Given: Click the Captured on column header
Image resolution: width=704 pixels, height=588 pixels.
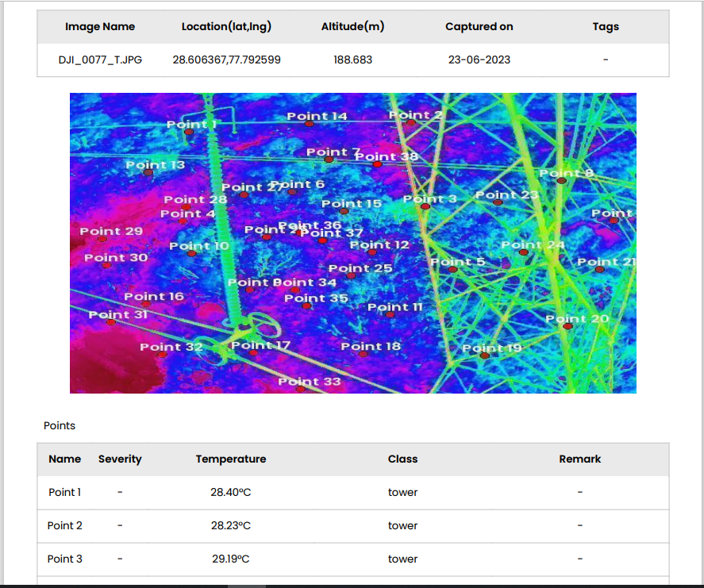Looking at the screenshot, I should tap(479, 26).
